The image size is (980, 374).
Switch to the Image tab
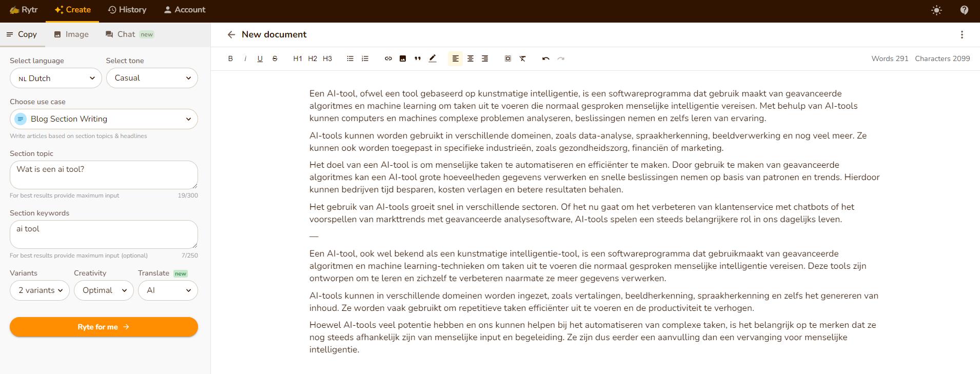point(71,34)
